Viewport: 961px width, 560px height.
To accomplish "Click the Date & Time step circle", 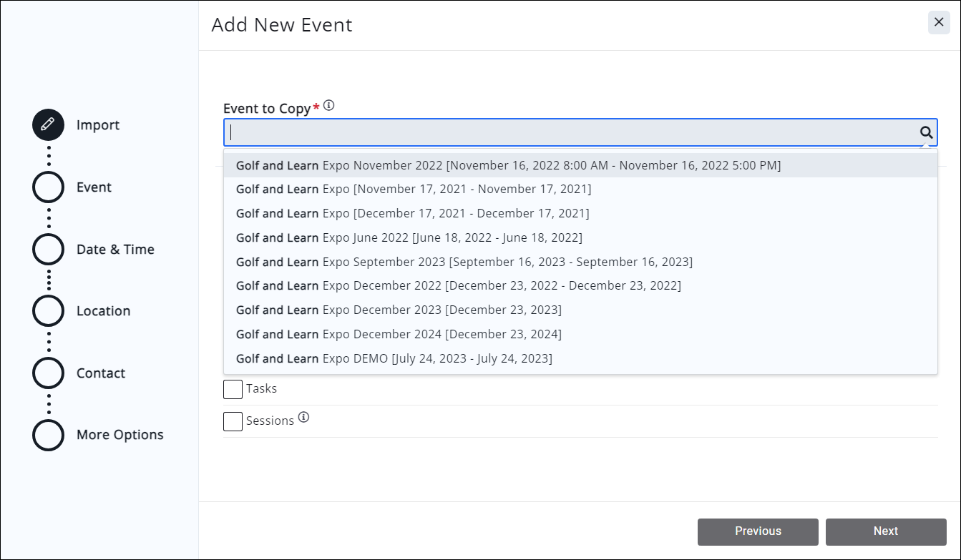I will click(x=47, y=249).
